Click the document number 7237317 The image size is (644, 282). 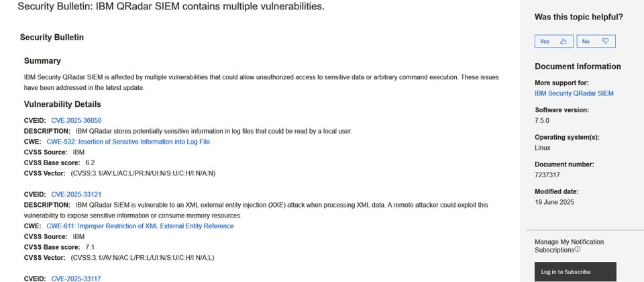point(547,175)
